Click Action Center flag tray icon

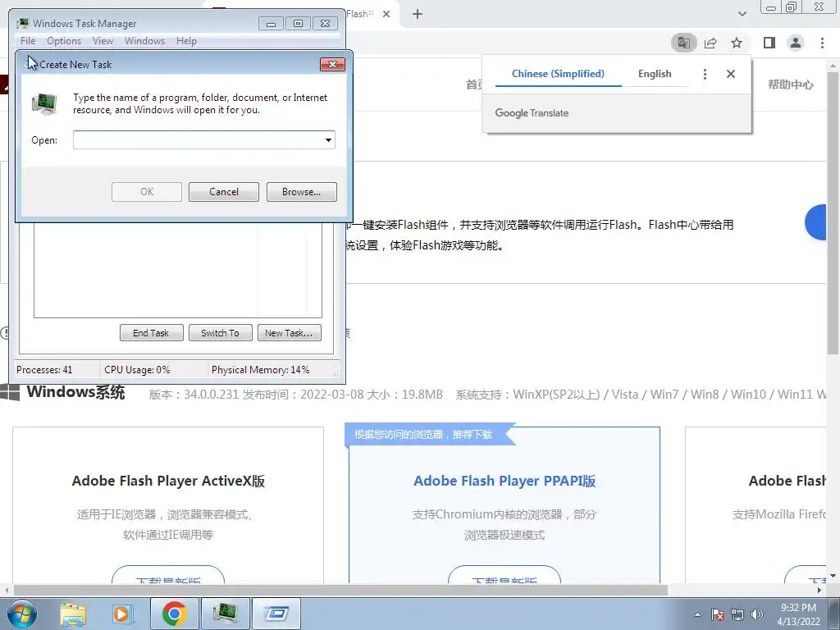717,614
